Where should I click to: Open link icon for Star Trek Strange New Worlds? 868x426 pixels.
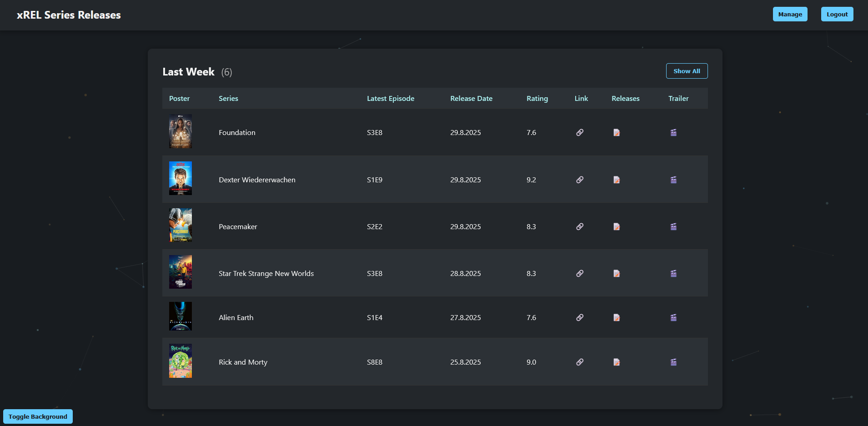pos(580,274)
